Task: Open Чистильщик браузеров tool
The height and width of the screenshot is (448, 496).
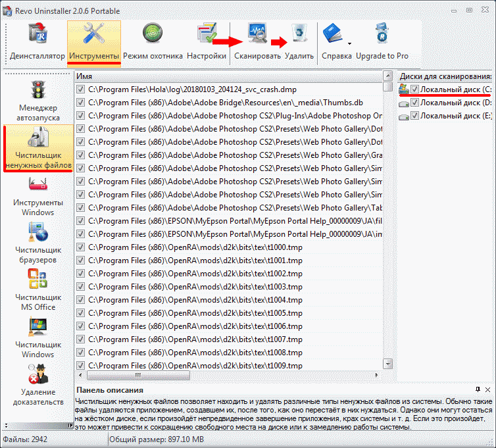Action: point(37,243)
